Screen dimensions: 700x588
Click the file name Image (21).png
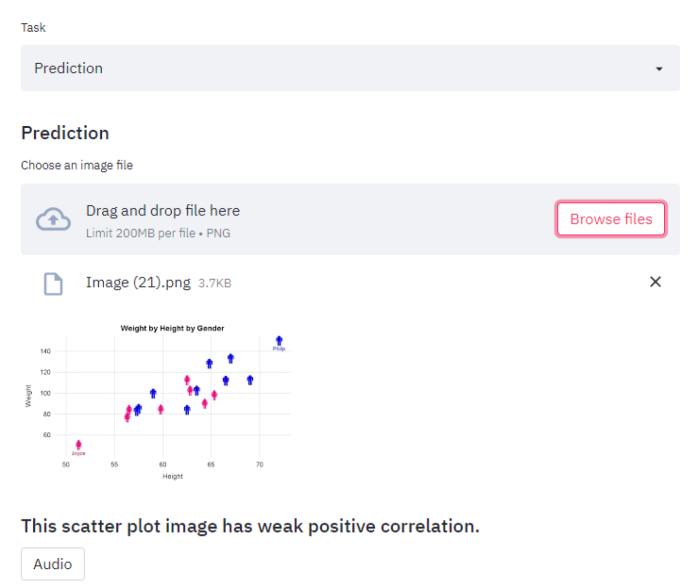(138, 282)
